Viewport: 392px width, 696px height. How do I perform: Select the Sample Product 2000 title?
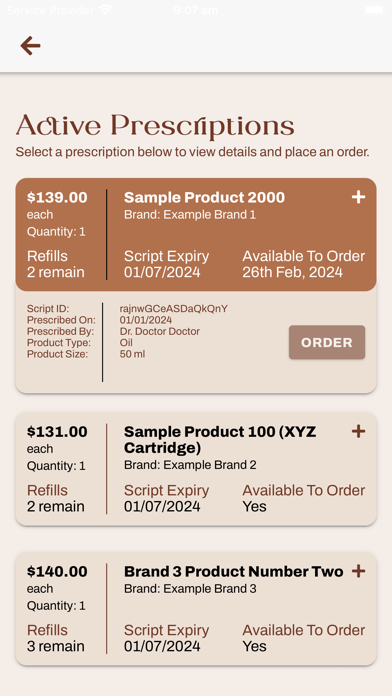pyautogui.click(x=204, y=198)
